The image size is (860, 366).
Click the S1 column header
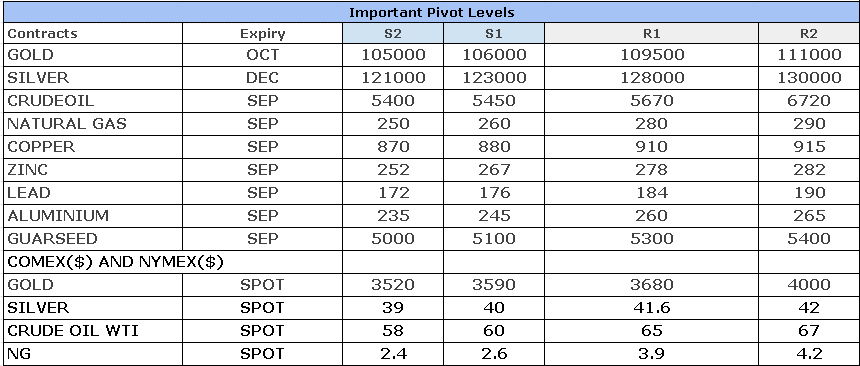pos(494,33)
